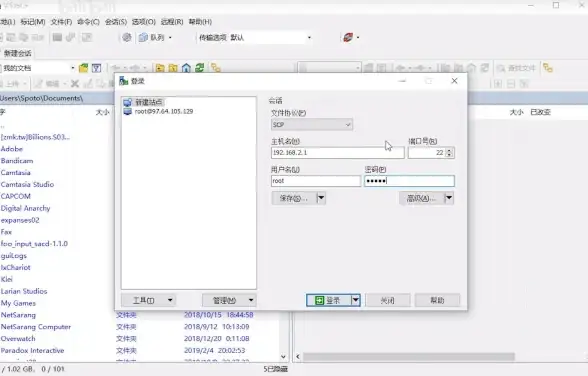The image size is (588, 376).
Task: Expand the arrow next to 登录 button
Action: coord(356,300)
